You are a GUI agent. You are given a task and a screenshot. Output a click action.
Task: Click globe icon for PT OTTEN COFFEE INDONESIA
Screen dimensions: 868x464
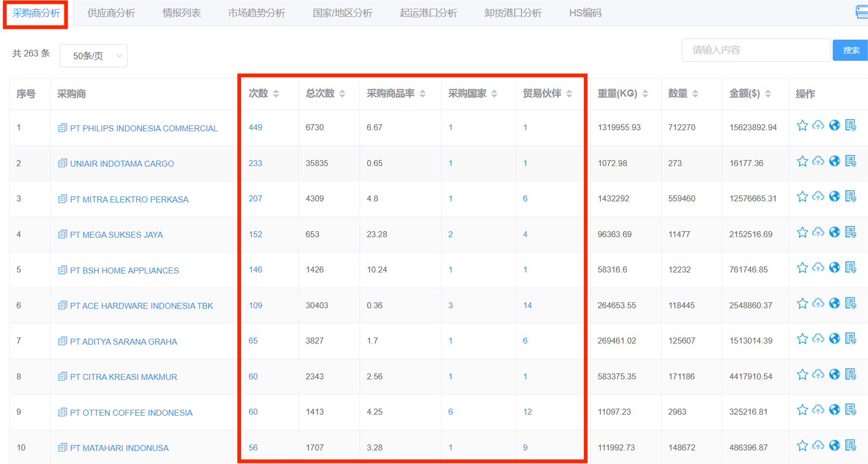[x=835, y=410]
